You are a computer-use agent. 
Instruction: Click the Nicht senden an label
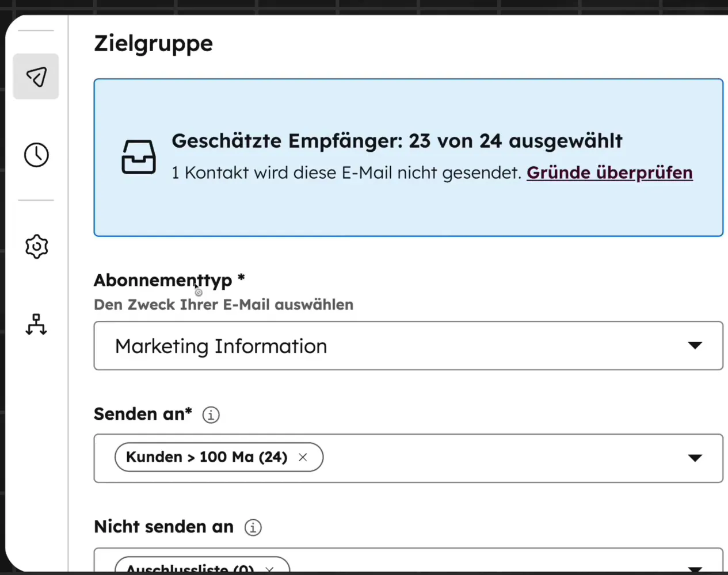[163, 527]
